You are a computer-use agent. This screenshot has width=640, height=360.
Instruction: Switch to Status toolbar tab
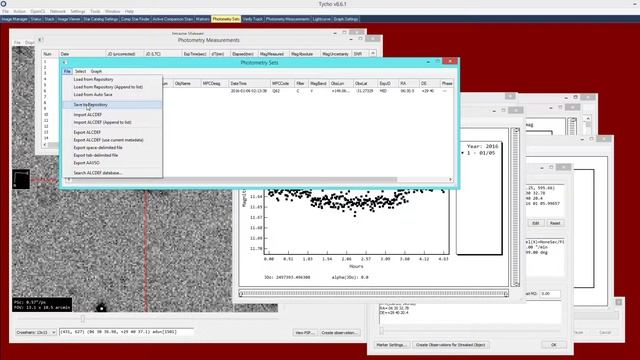click(36, 19)
